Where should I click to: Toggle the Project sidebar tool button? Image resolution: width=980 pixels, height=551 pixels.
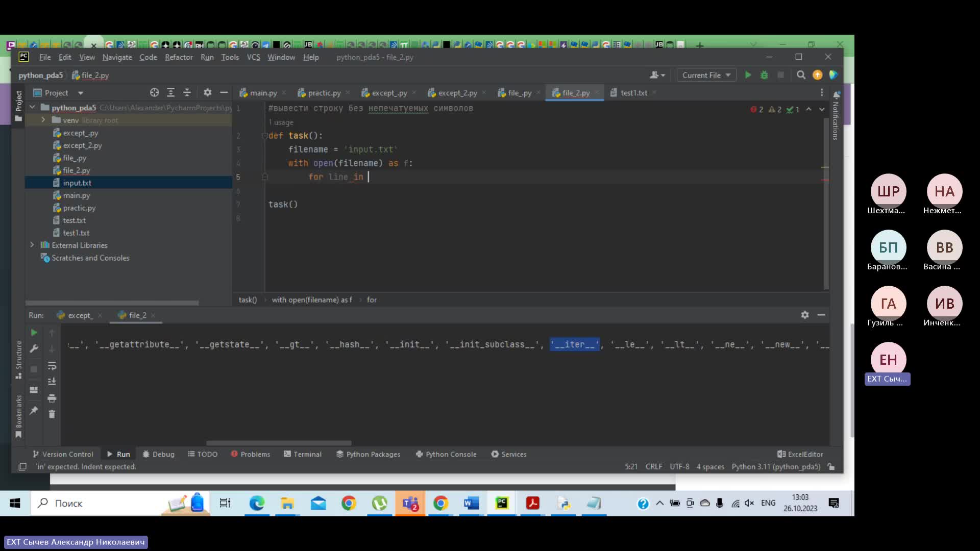pos(18,105)
